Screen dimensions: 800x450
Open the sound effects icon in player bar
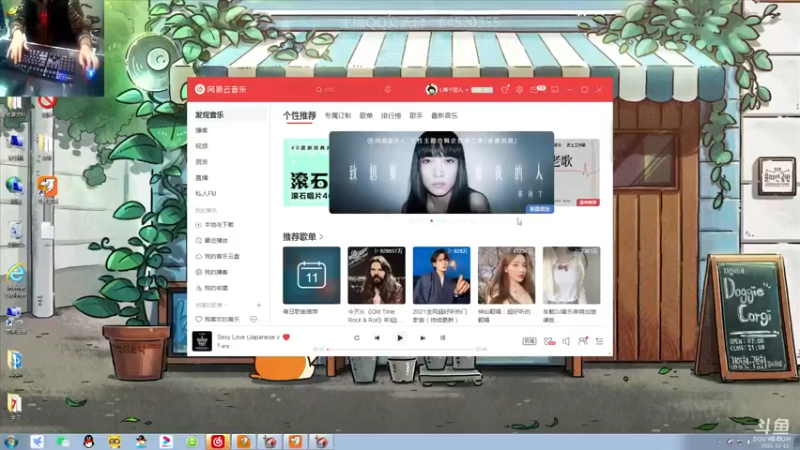pyautogui.click(x=549, y=341)
